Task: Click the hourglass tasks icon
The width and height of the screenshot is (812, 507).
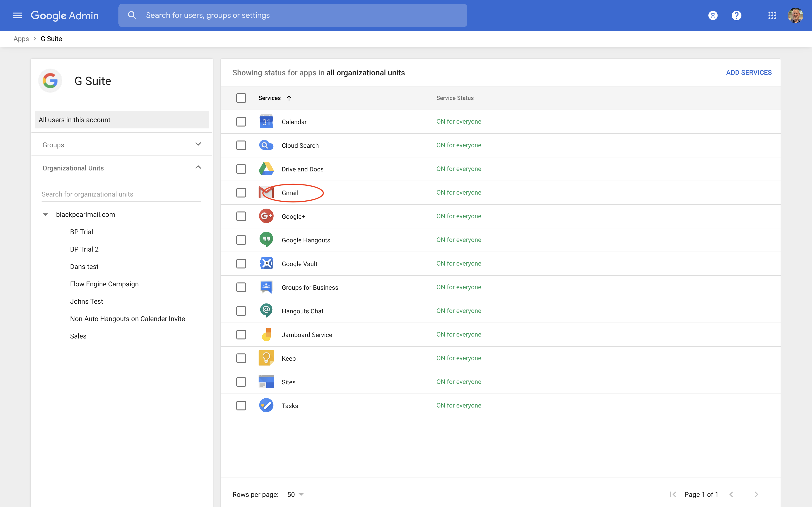Action: pos(713,15)
